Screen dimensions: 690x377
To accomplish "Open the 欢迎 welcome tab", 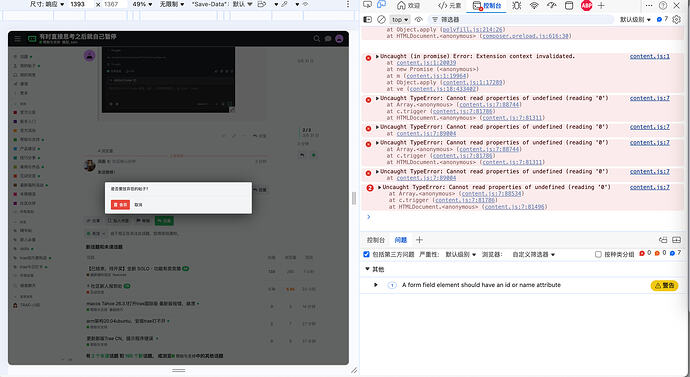I will point(408,5).
